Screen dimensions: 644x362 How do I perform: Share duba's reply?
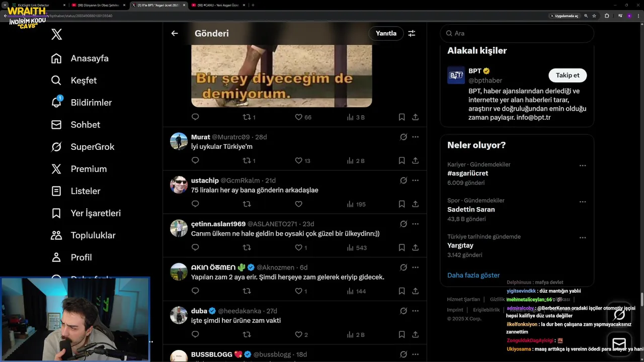(x=416, y=335)
